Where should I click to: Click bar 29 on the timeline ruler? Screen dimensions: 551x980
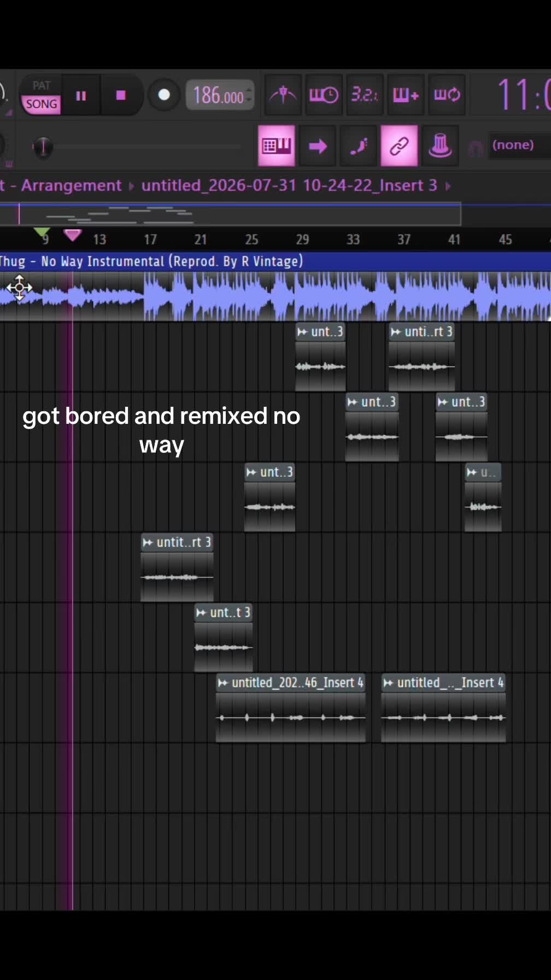pyautogui.click(x=302, y=240)
